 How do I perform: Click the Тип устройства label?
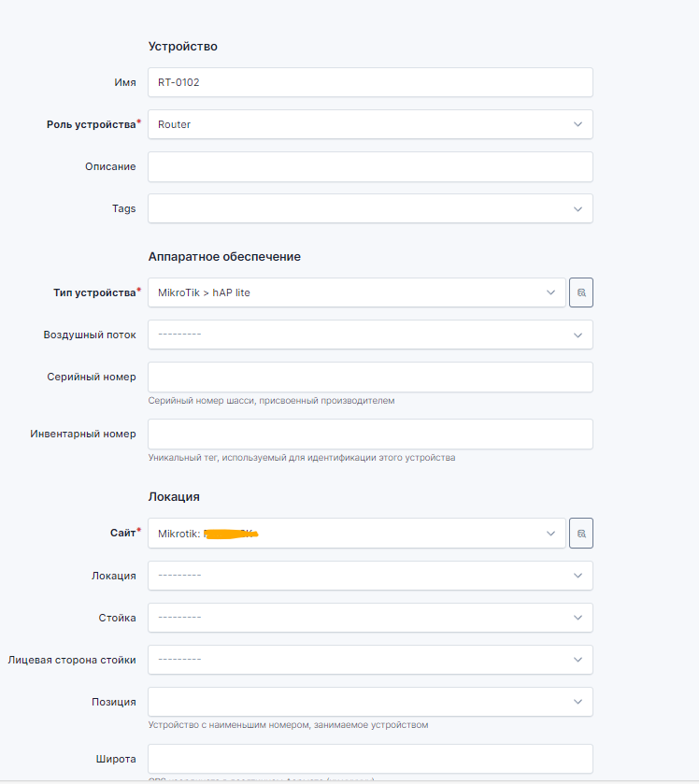94,292
